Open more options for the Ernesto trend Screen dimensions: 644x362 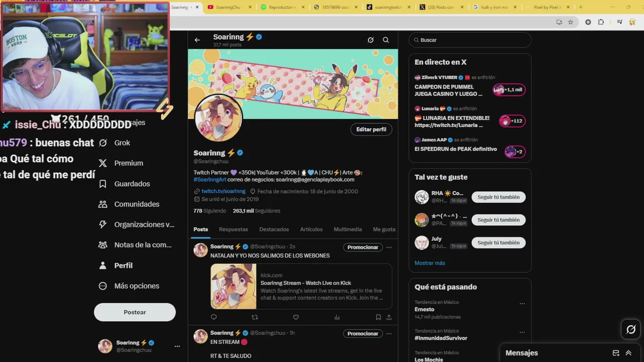click(x=522, y=304)
